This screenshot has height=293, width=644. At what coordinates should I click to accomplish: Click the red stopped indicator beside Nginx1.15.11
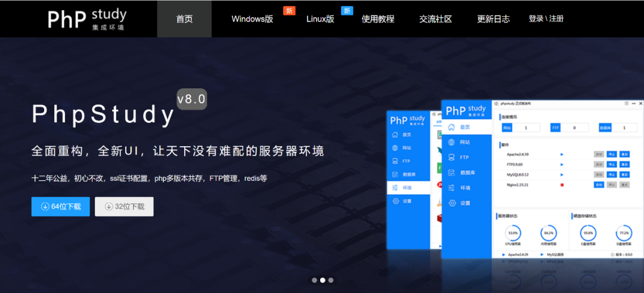pos(562,185)
